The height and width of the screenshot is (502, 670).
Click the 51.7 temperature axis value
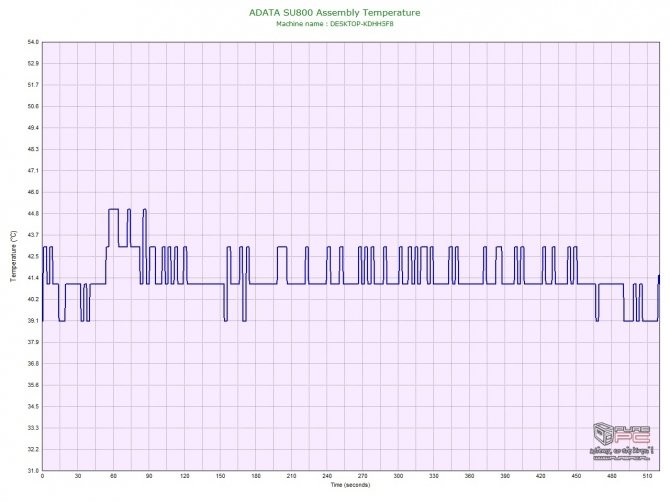(33, 85)
